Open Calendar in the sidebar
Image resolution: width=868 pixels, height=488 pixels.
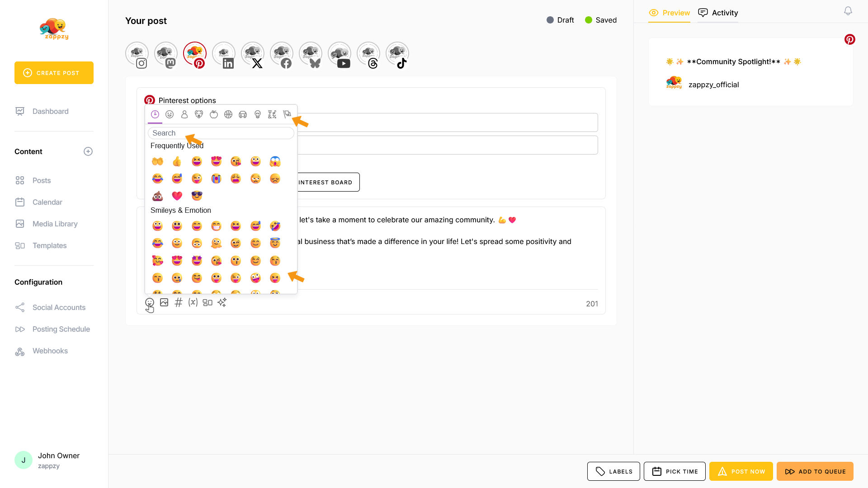pyautogui.click(x=47, y=202)
